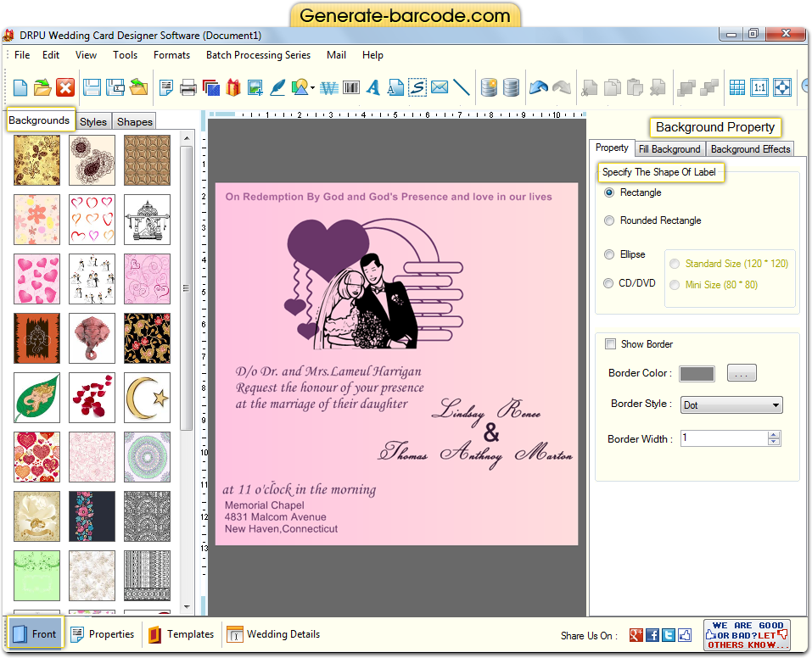Click the gray Border Color swatch
This screenshot has width=812, height=658.
[x=697, y=374]
